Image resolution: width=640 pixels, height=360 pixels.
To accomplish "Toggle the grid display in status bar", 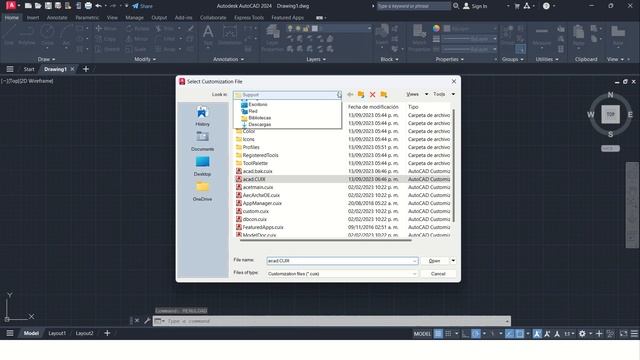I will [x=438, y=333].
